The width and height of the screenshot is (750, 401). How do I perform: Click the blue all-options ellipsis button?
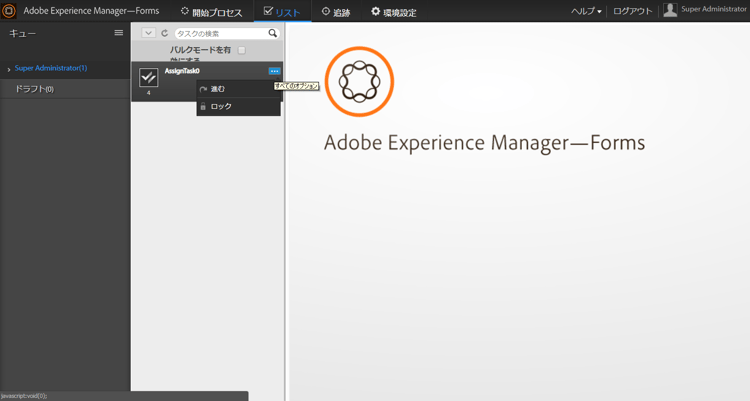(274, 71)
